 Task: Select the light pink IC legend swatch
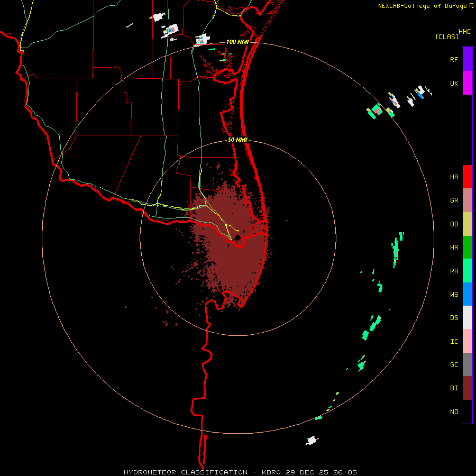[467, 341]
